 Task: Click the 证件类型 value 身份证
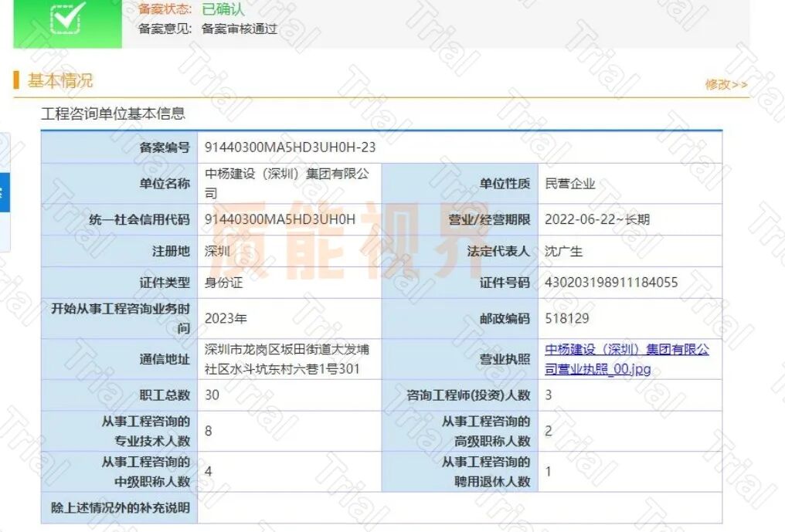click(x=228, y=283)
